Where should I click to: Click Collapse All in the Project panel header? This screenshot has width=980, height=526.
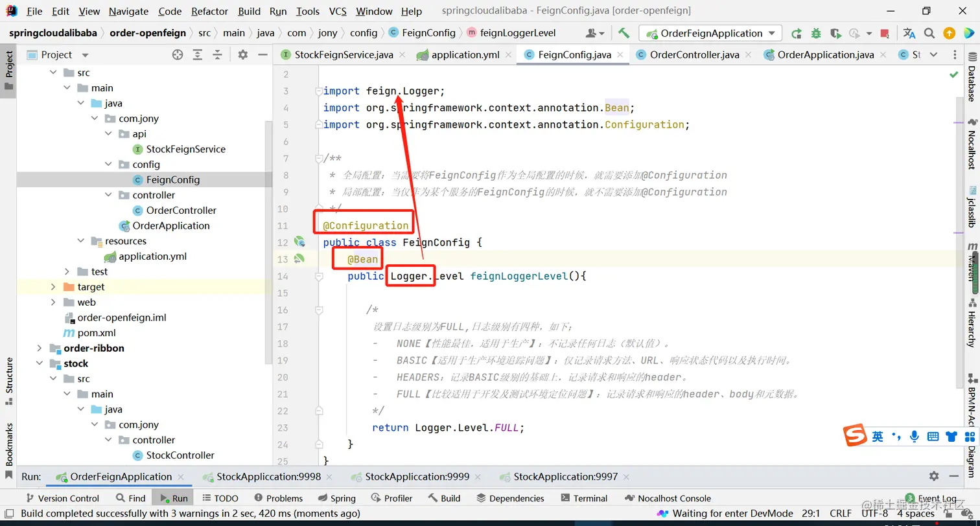(218, 55)
